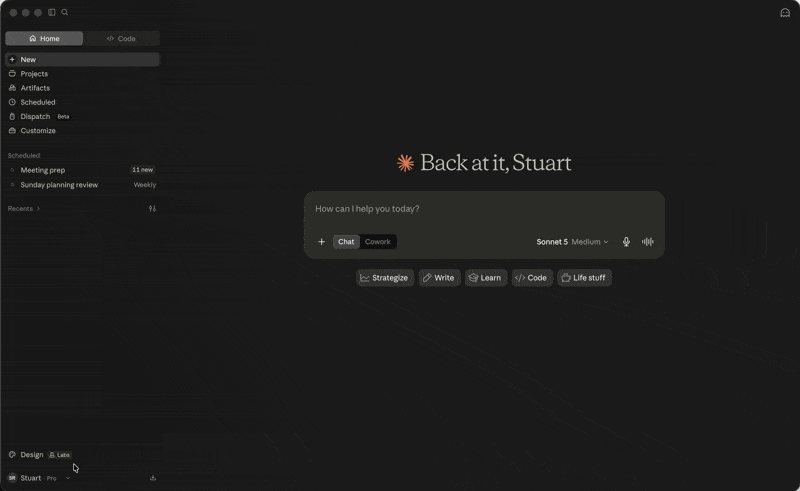
Task: Click the Design palette icon
Action: point(12,455)
